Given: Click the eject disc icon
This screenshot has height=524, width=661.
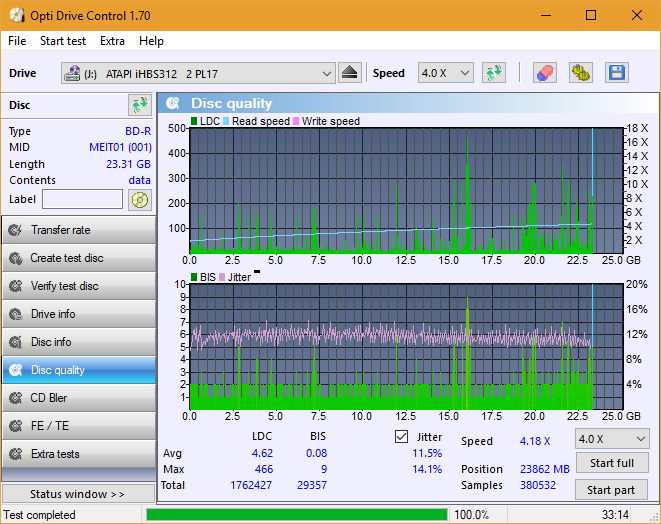Looking at the screenshot, I should tap(349, 73).
